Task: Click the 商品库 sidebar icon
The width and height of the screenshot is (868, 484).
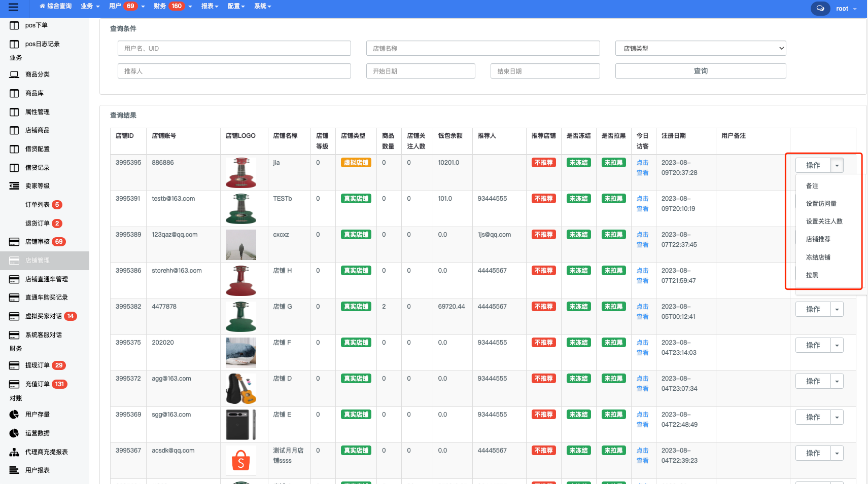Action: coord(14,93)
